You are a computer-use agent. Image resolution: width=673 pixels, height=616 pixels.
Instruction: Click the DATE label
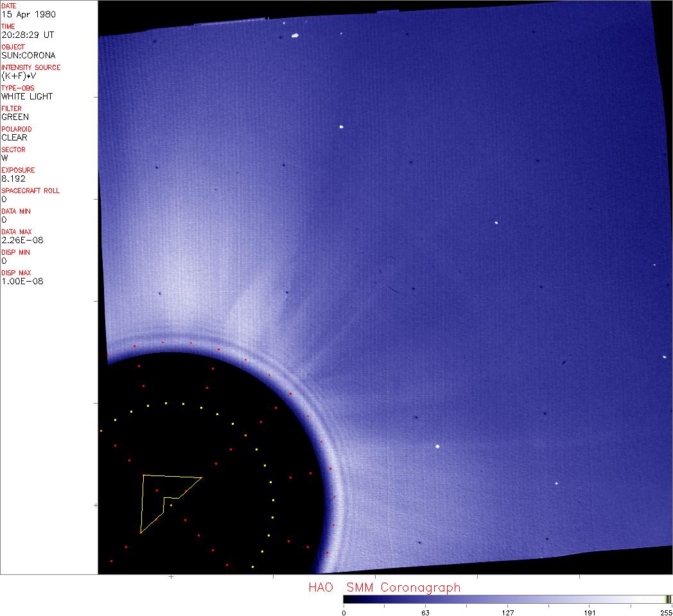(x=9, y=6)
